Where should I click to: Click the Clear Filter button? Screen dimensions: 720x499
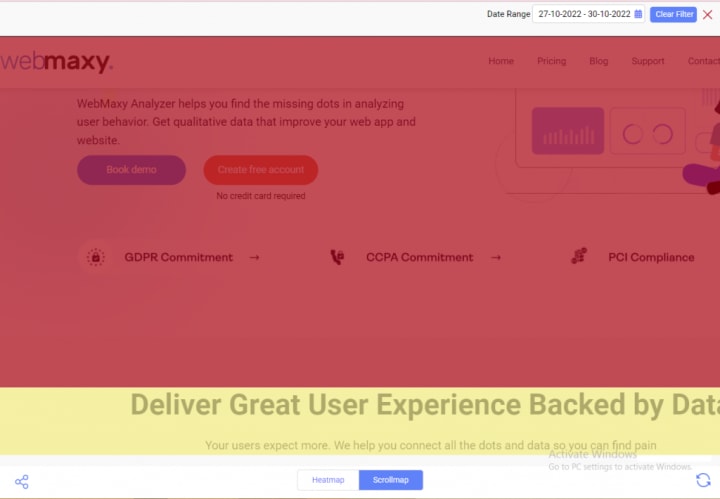673,14
